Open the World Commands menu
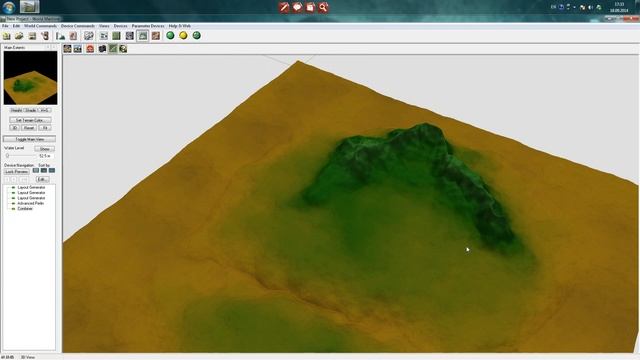This screenshot has width=640, height=360. pos(40,26)
